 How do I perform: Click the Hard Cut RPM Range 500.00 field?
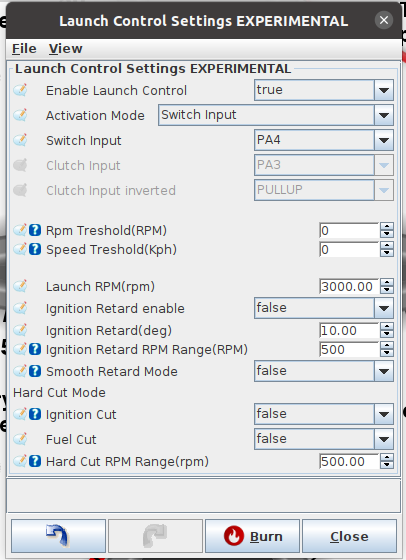[x=349, y=461]
